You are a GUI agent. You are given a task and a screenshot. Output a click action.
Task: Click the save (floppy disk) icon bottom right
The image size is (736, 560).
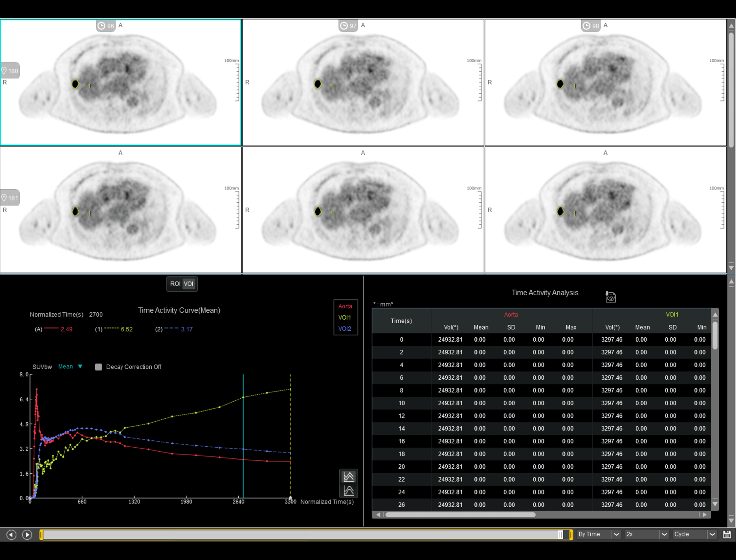(727, 534)
